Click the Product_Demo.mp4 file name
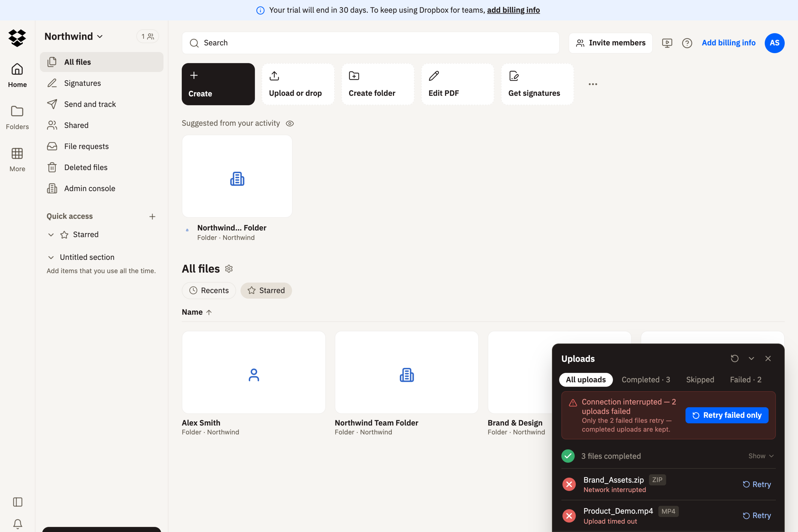Viewport: 798px width, 532px height. point(618,511)
